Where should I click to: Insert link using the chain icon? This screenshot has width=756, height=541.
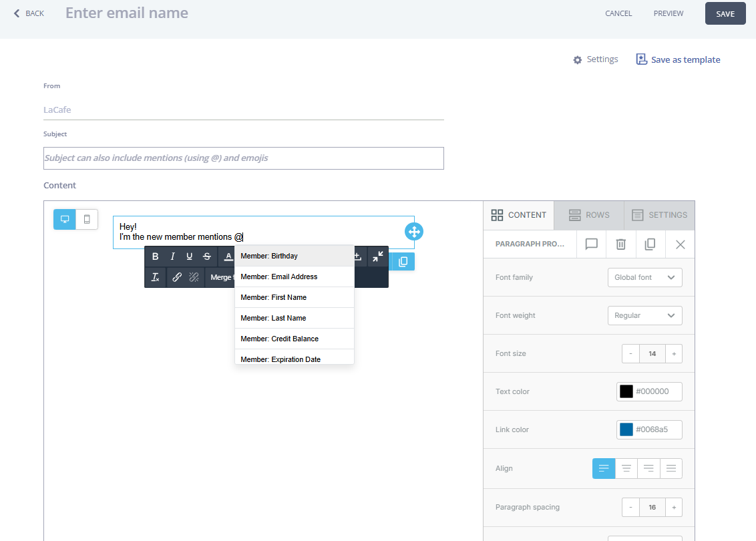[x=177, y=277]
